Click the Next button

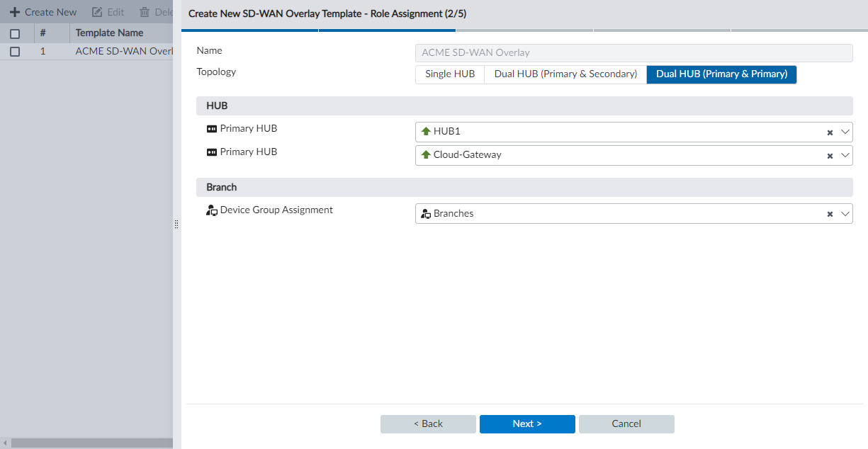[x=527, y=424]
